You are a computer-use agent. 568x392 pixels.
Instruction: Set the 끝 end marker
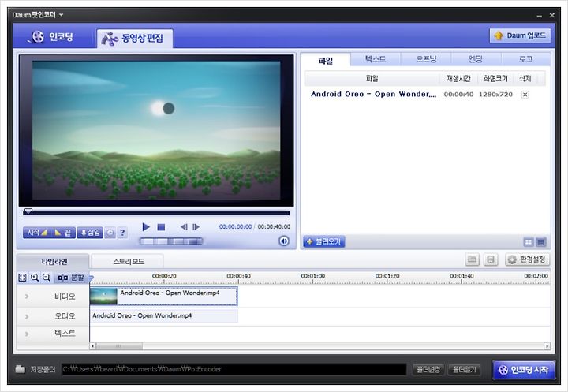click(x=62, y=232)
